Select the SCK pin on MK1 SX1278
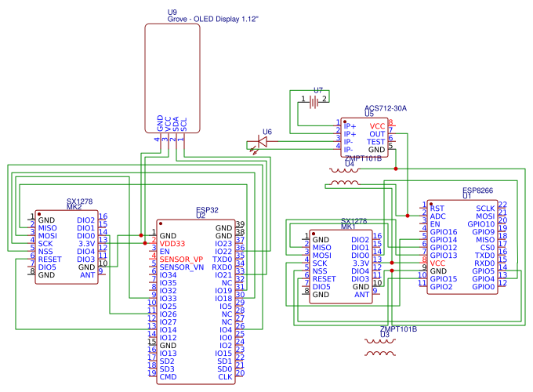 click(x=320, y=263)
